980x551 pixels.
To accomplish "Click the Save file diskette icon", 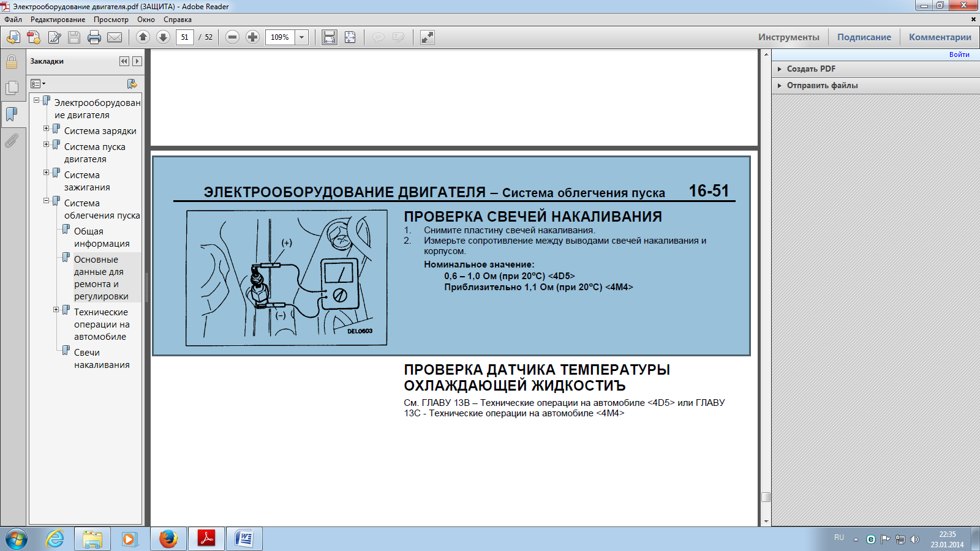I will click(x=74, y=37).
